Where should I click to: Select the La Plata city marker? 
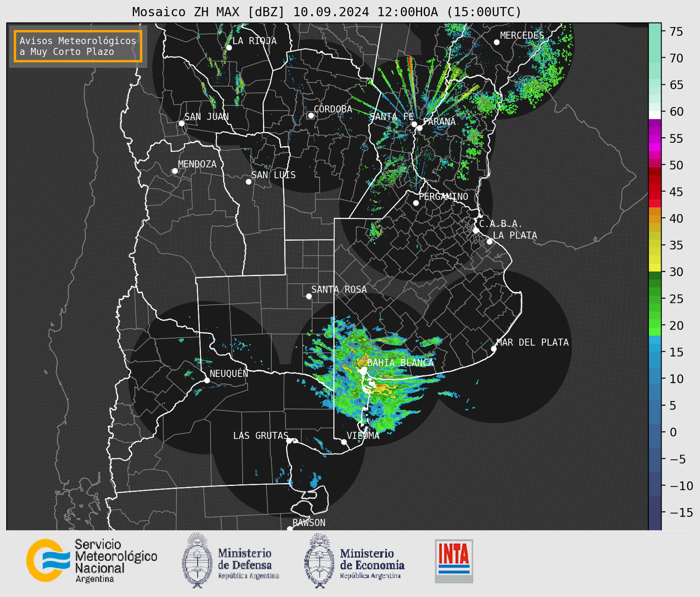pyautogui.click(x=490, y=242)
